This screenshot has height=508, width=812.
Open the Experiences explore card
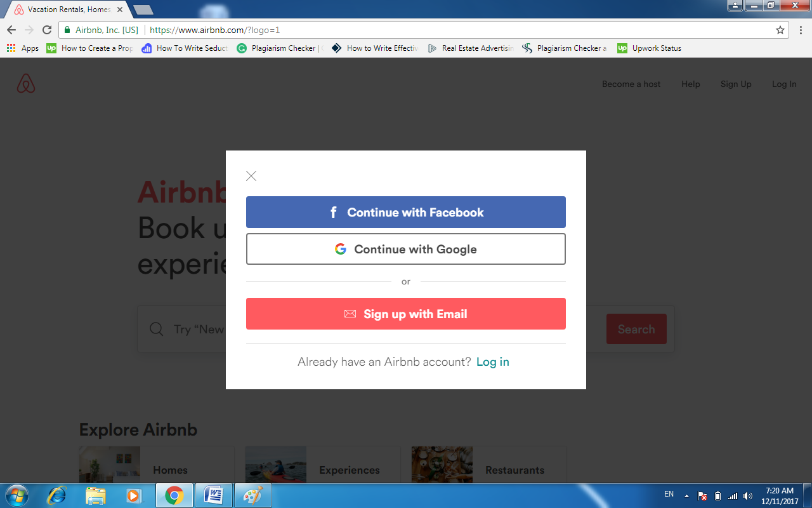323,465
